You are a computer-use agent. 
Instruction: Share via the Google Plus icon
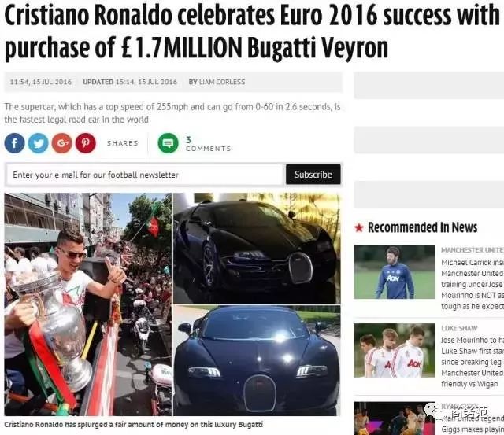click(62, 143)
